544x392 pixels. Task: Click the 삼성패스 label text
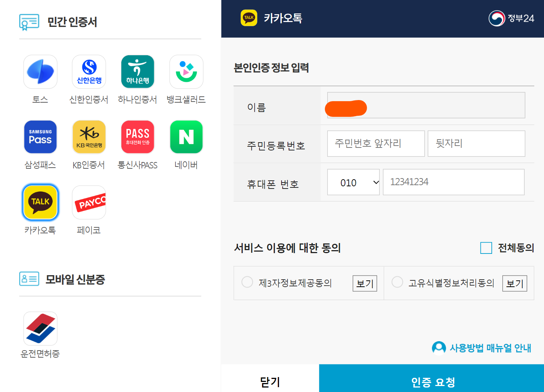(40, 165)
